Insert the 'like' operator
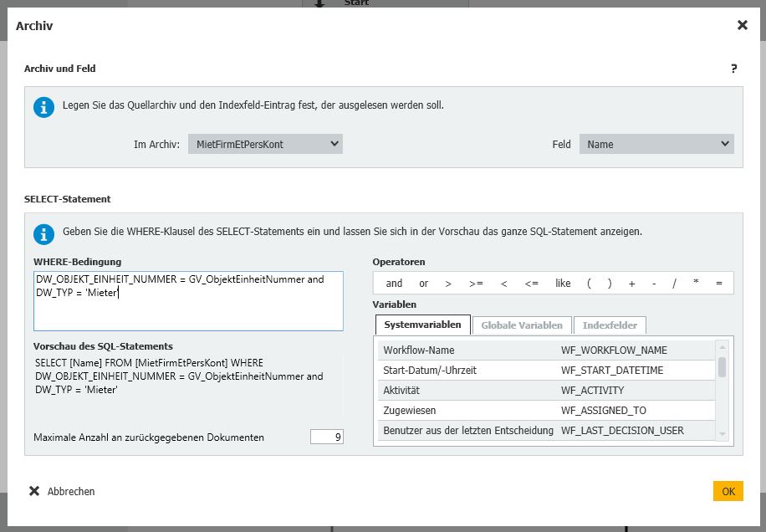Screen dimensions: 766x532 563,284
